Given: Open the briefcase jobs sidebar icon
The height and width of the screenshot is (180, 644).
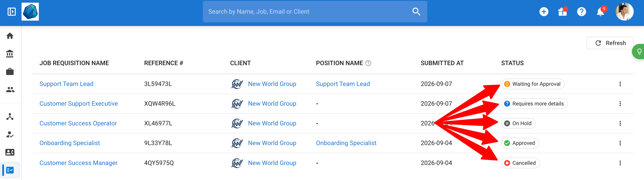Looking at the screenshot, I should [10, 72].
